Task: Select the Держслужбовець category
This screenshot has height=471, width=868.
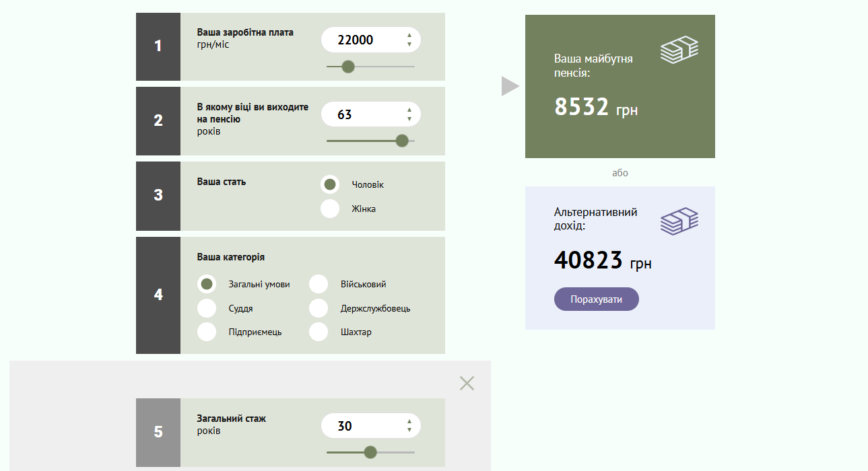Action: pyautogui.click(x=319, y=309)
